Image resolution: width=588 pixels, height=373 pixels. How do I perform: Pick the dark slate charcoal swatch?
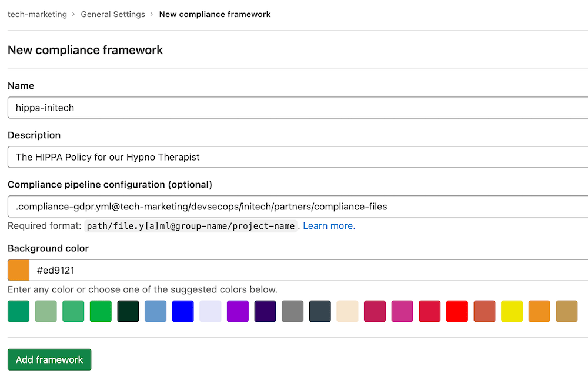(x=320, y=311)
